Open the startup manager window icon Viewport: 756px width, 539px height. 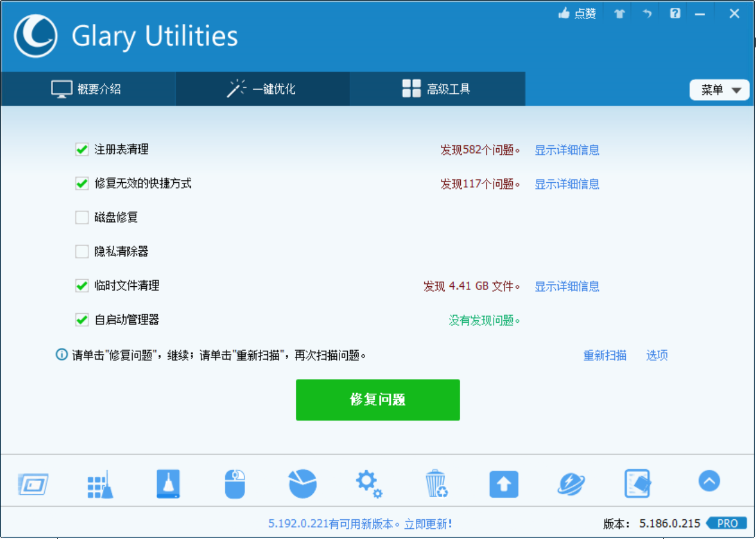(x=33, y=483)
